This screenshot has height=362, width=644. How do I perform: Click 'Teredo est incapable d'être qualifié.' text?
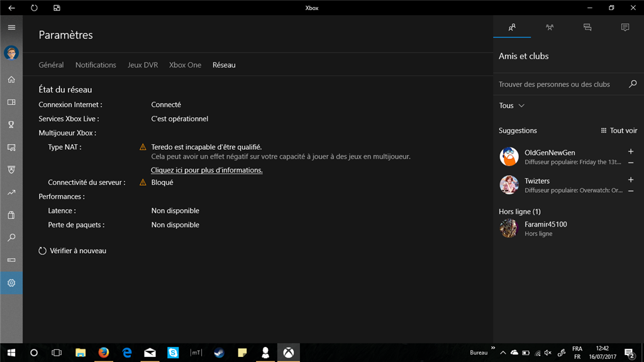pos(206,147)
